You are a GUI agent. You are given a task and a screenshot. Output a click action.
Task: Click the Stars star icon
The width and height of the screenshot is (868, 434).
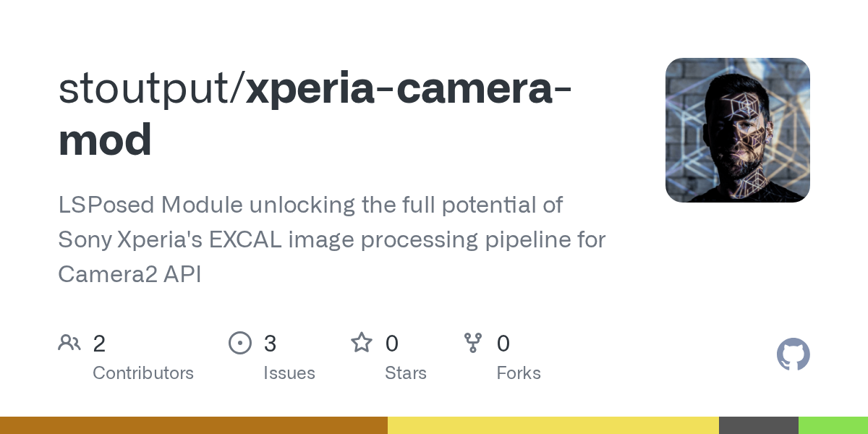point(361,342)
